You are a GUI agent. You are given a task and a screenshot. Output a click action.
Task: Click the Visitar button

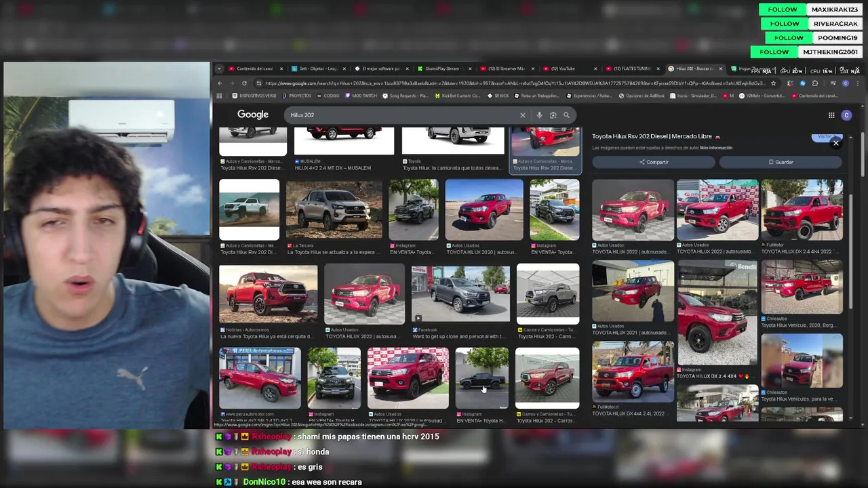826,137
